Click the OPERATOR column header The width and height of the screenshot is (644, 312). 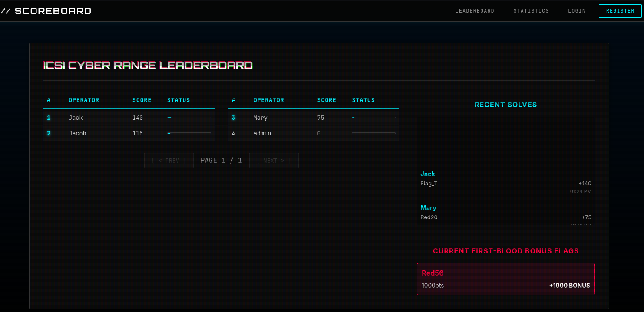tap(84, 100)
